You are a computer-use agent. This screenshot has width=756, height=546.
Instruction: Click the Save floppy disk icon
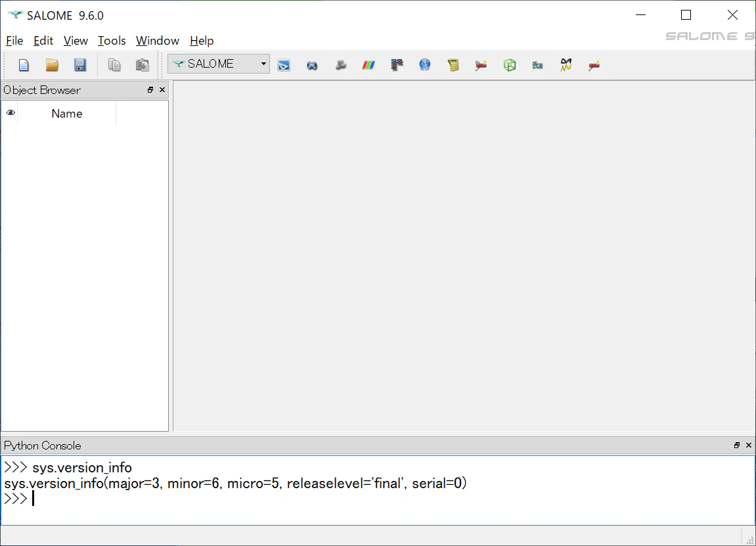[80, 64]
